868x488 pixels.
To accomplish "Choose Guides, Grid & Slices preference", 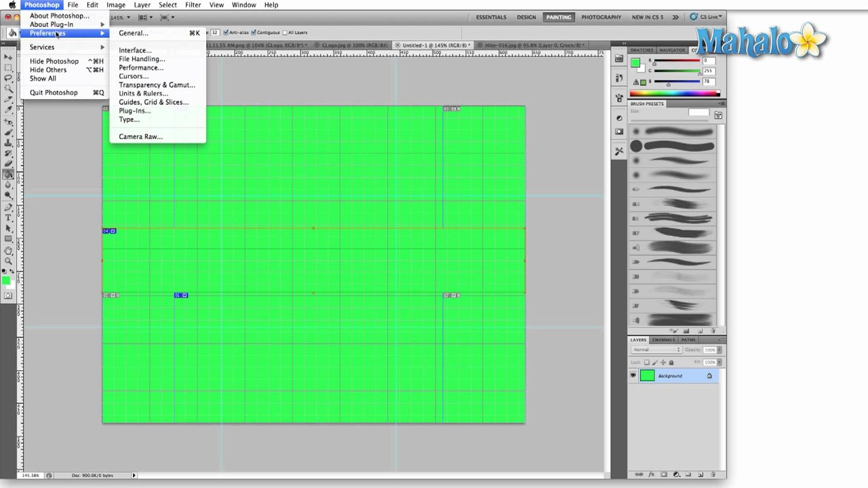I will [157, 102].
